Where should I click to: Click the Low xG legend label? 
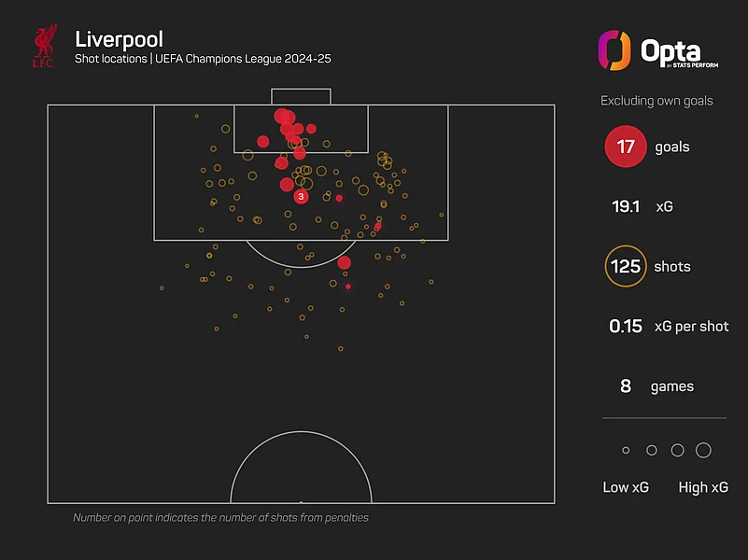(x=626, y=487)
